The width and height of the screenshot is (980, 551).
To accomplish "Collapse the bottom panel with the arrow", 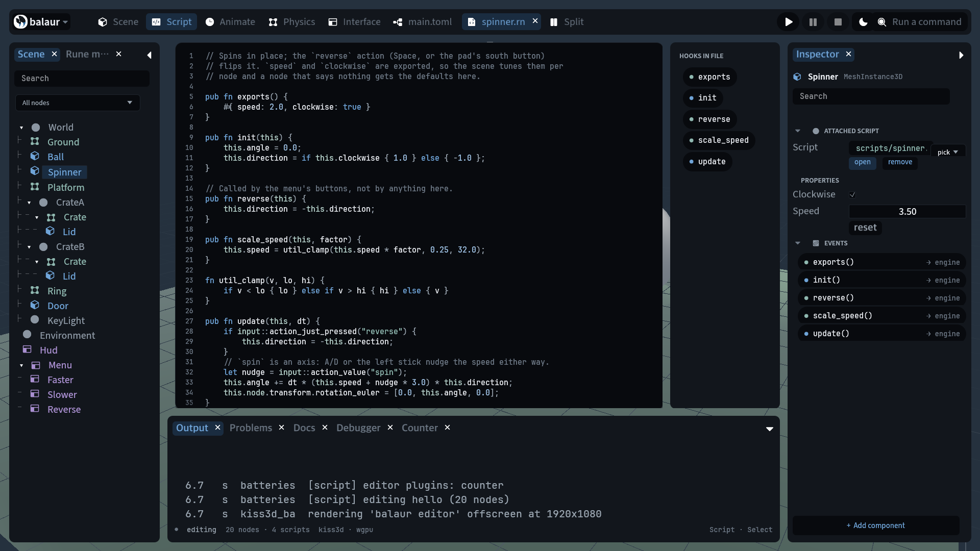I will pos(770,429).
